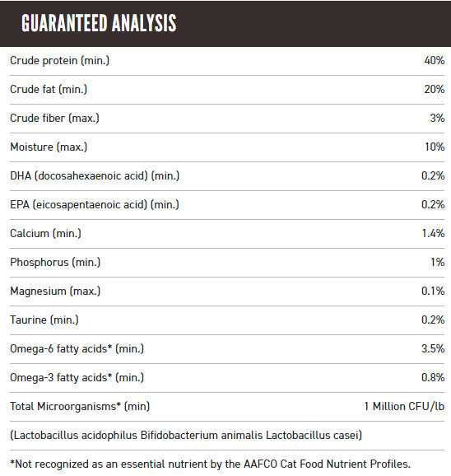
Task: Click the 10% moisture value
Action: tap(435, 147)
